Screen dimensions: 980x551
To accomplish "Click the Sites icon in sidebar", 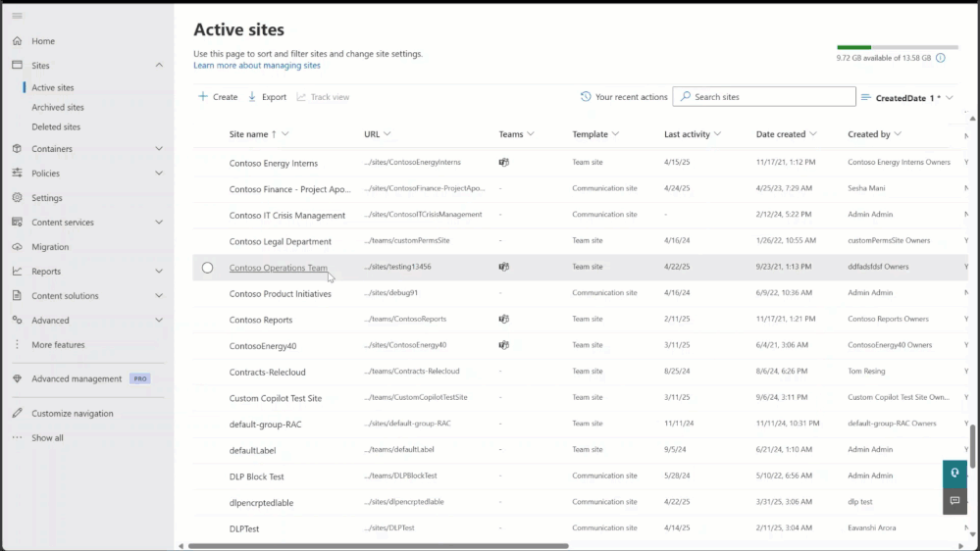I will (x=17, y=65).
